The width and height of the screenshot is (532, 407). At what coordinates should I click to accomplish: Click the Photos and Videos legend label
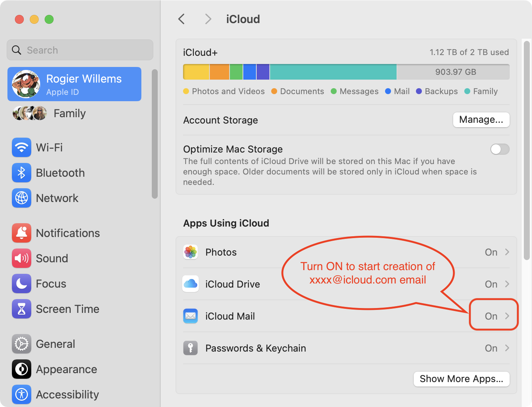[228, 91]
